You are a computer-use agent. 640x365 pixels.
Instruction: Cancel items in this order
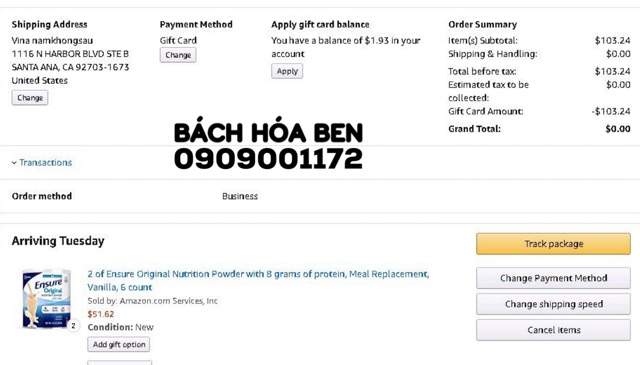pos(553,330)
